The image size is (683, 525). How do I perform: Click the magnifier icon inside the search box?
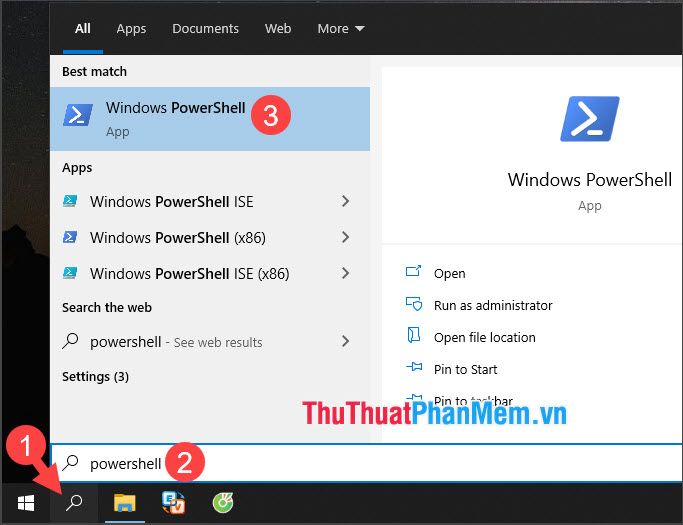point(70,463)
